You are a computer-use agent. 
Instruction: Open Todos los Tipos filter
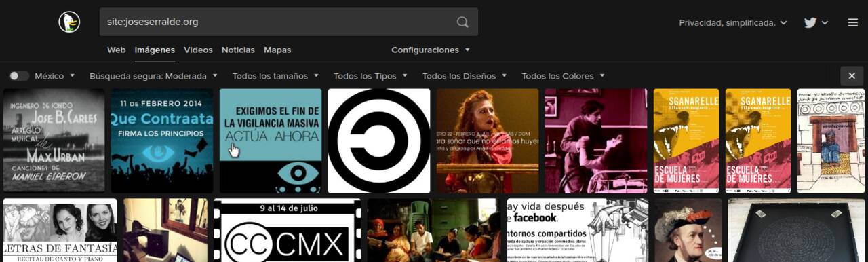[370, 76]
